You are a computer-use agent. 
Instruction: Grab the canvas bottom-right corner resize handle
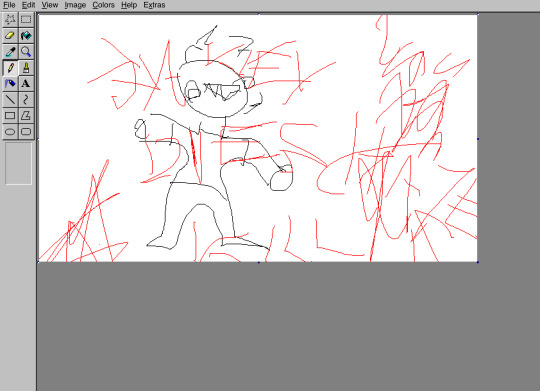click(478, 262)
